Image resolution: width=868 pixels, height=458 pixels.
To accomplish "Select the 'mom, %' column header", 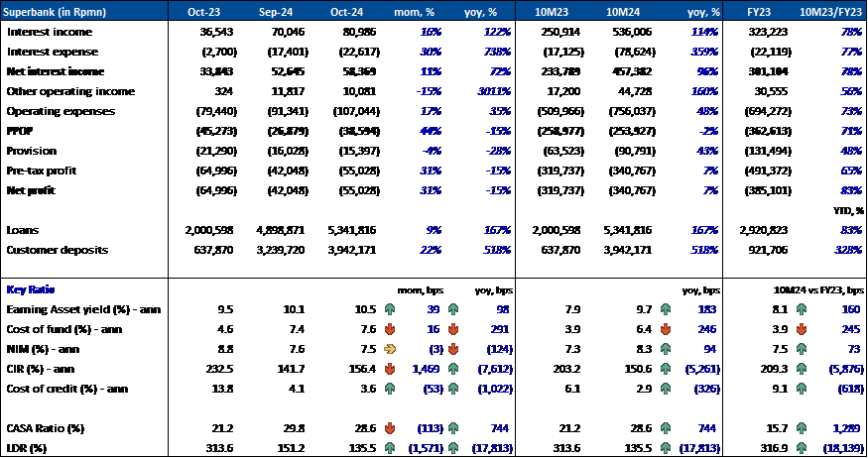I will 414,12.
